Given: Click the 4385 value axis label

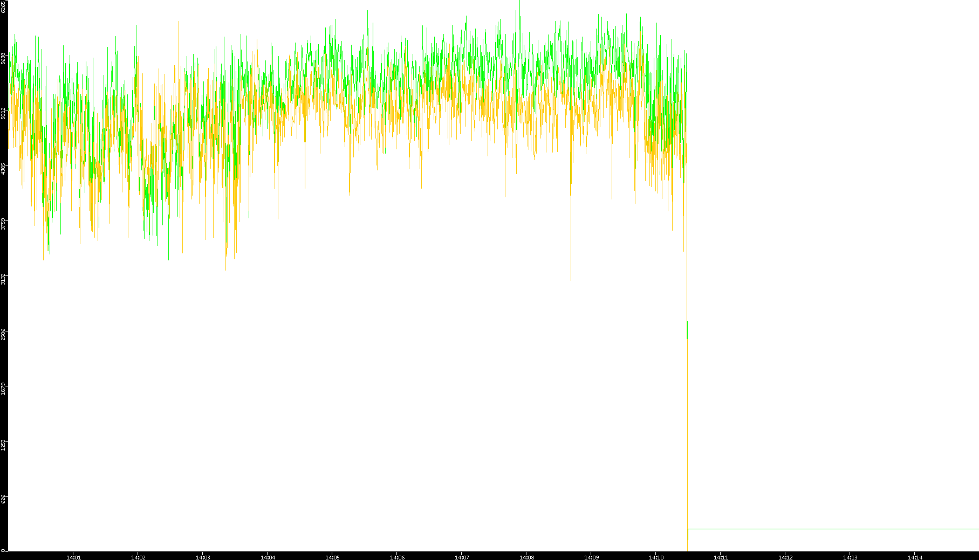Looking at the screenshot, I should [3, 169].
